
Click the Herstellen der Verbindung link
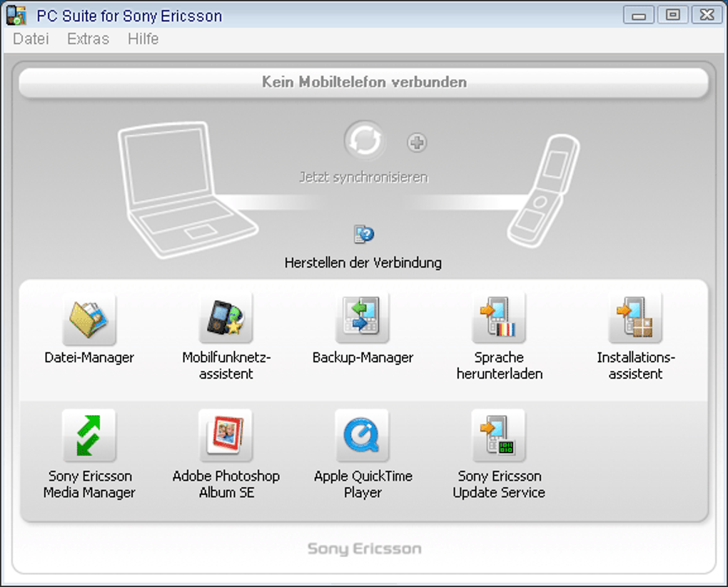[363, 262]
